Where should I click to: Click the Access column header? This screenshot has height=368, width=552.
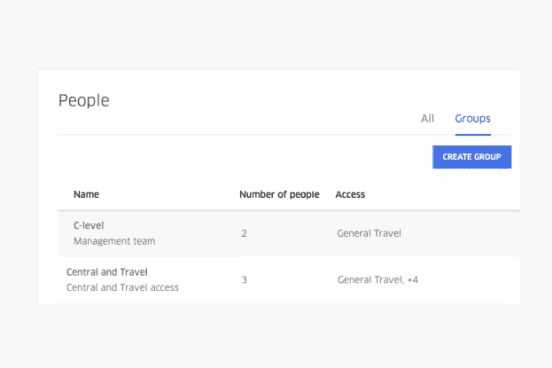click(350, 194)
